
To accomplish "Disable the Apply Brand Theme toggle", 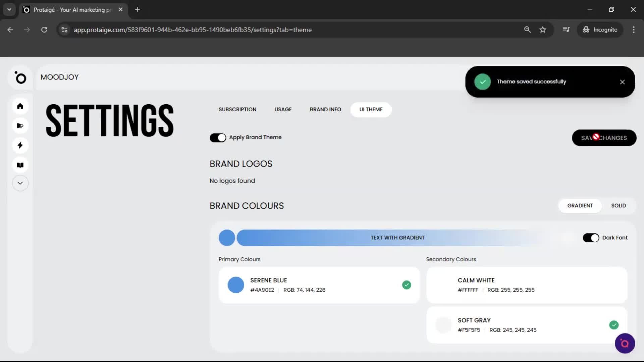I will pos(218,137).
